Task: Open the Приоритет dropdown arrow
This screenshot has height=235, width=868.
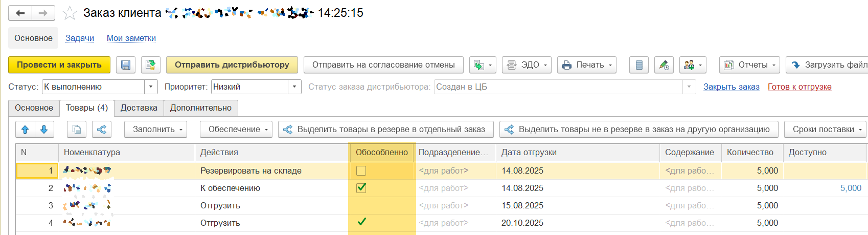Action: (294, 87)
